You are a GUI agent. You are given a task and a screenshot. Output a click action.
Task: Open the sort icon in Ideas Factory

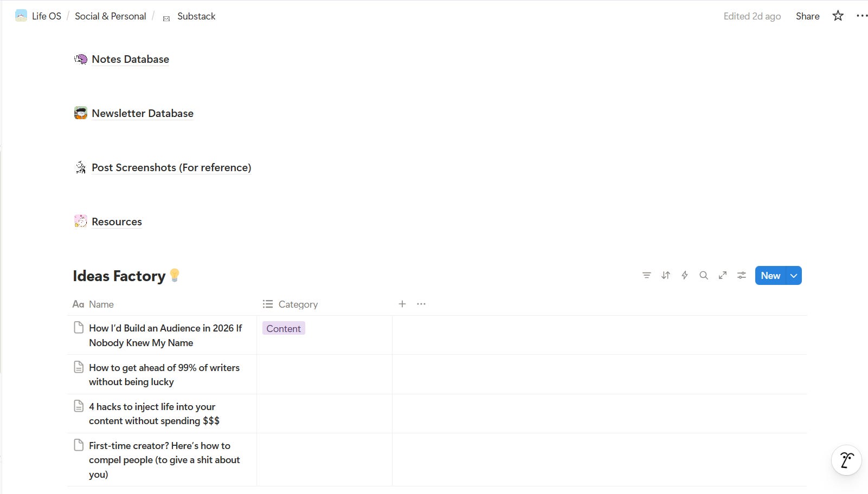coord(666,275)
